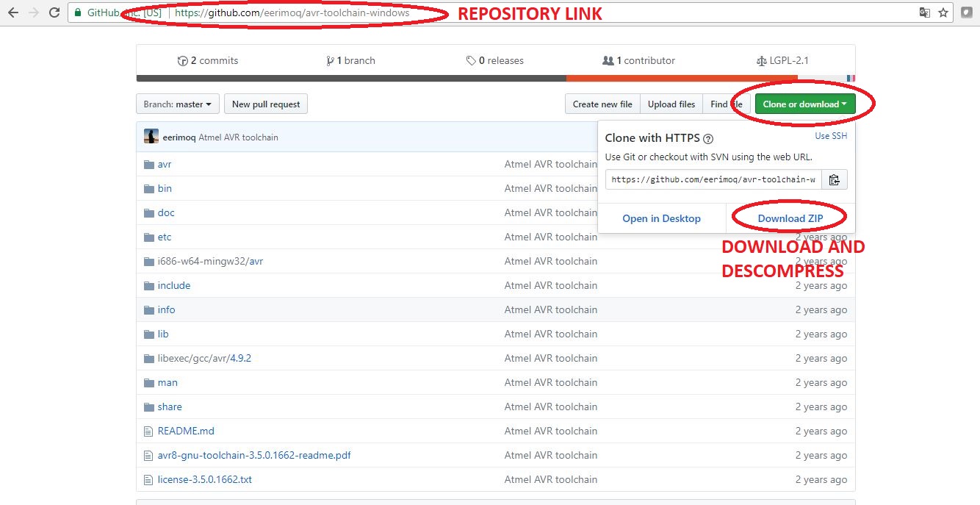The height and width of the screenshot is (505, 980).
Task: Click the translate page icon
Action: [925, 12]
